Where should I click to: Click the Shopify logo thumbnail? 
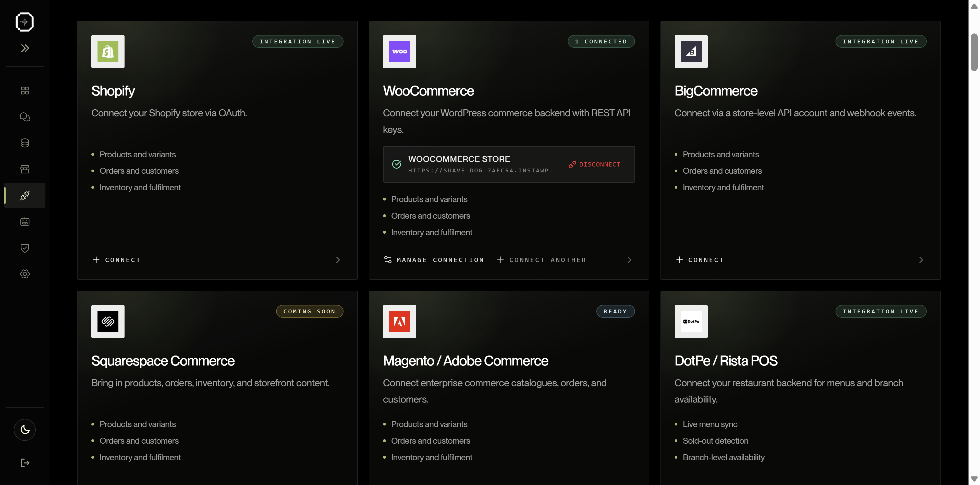108,51
